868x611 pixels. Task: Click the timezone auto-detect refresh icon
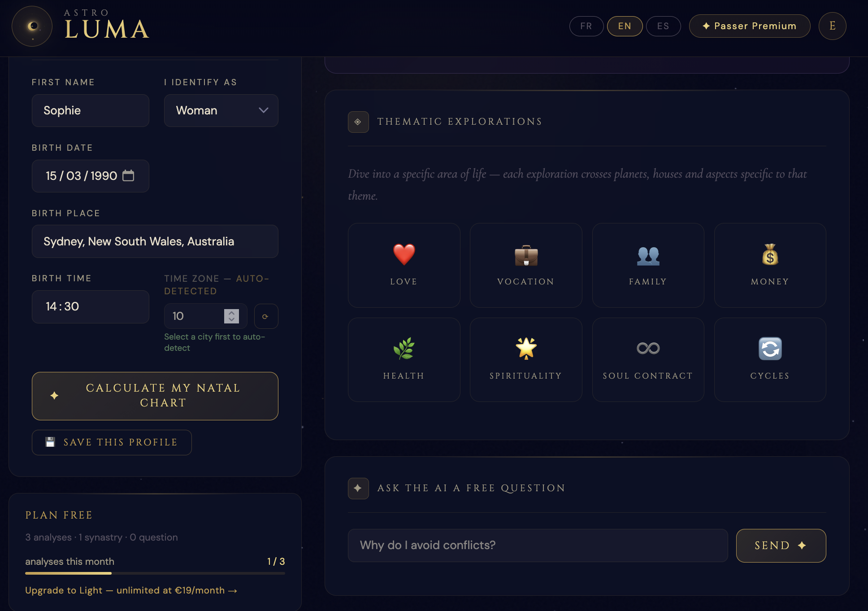coord(266,316)
